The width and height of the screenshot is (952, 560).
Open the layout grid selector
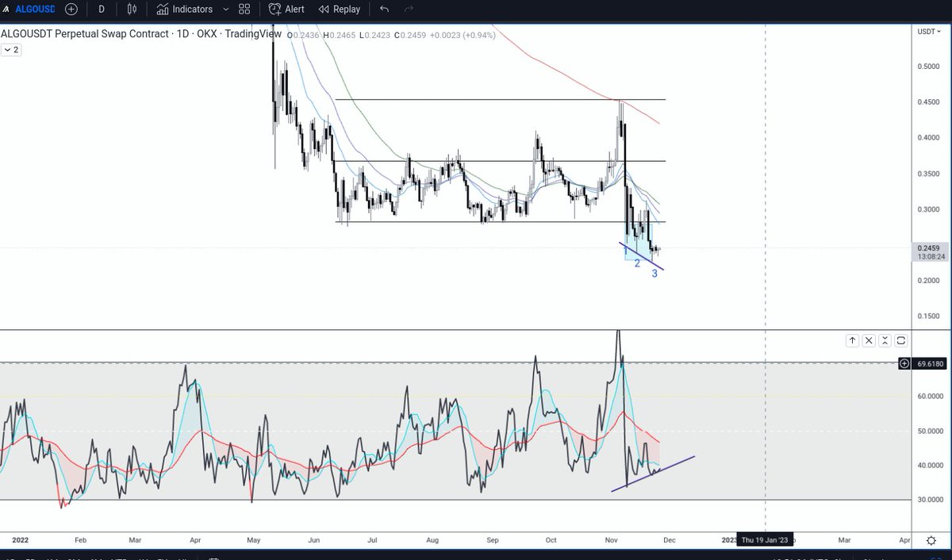246,10
